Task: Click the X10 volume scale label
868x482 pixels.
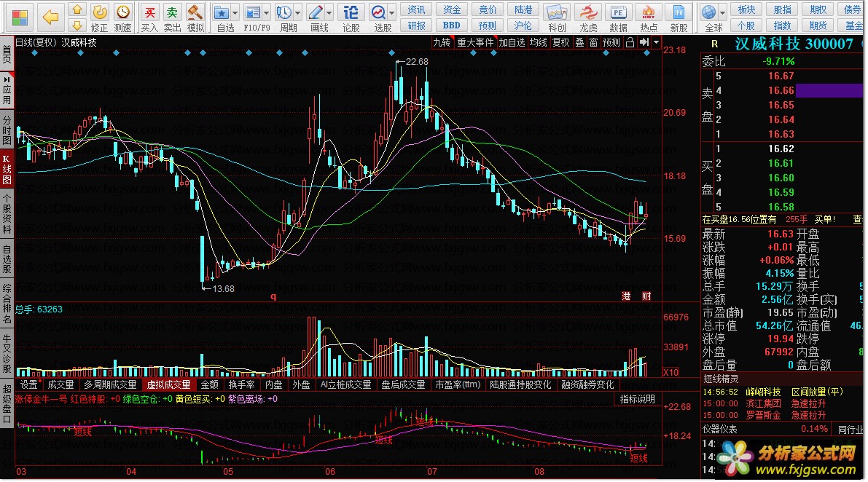Action: (670, 372)
